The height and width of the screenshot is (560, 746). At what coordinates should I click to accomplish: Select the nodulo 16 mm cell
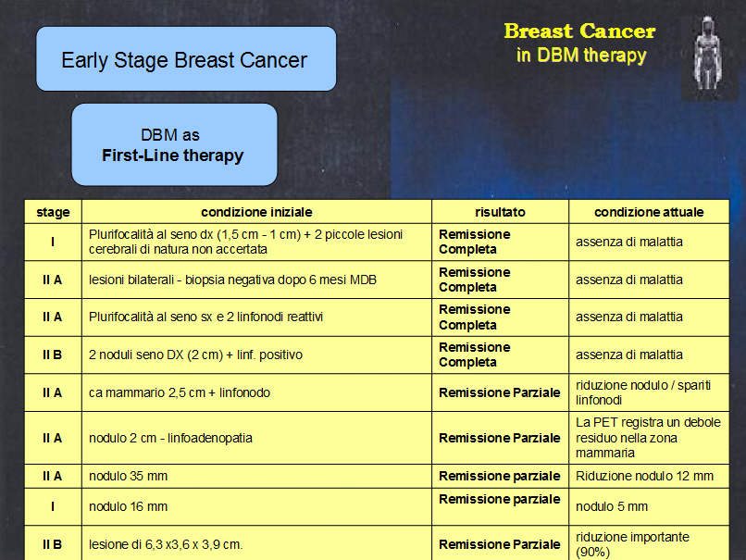click(256, 506)
